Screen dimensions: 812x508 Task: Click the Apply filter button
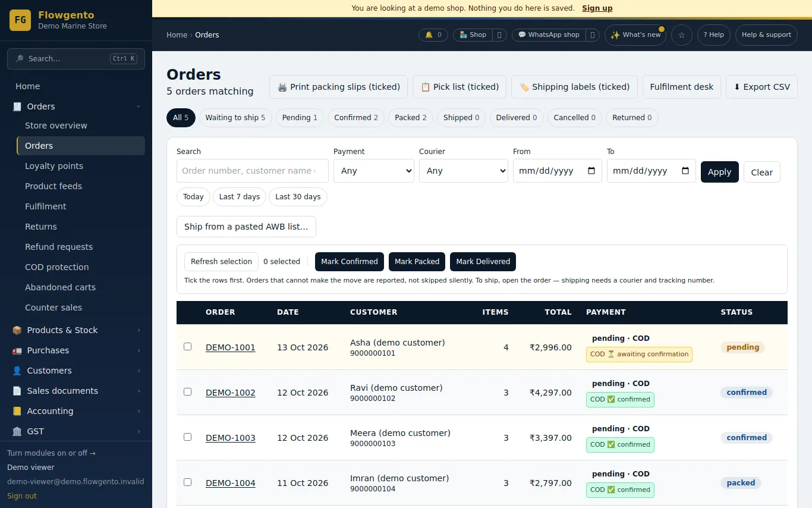[719, 172]
